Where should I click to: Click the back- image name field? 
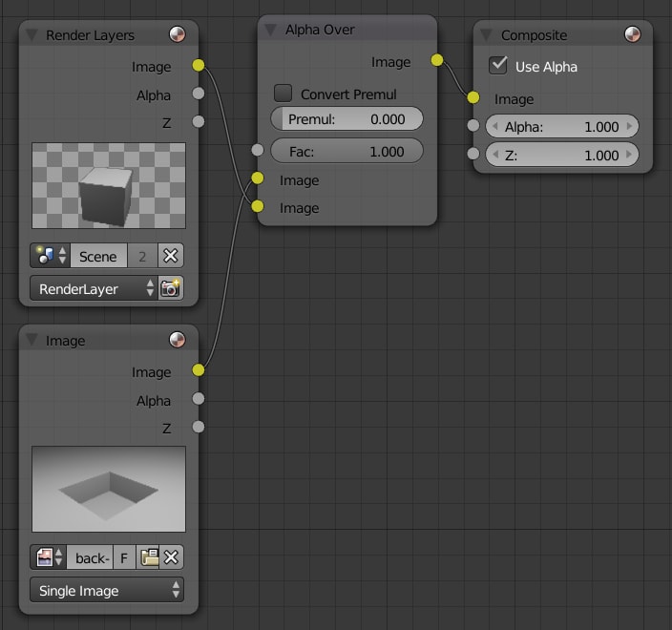pos(90,557)
